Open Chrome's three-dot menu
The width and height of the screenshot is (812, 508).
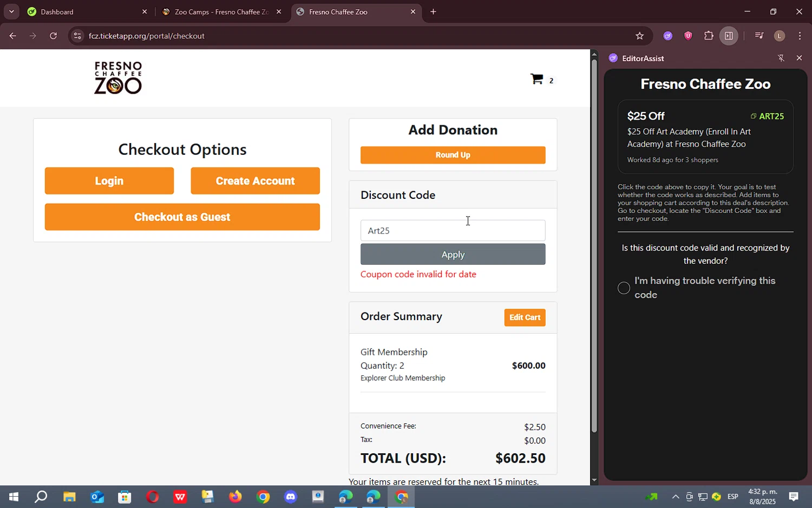point(800,36)
